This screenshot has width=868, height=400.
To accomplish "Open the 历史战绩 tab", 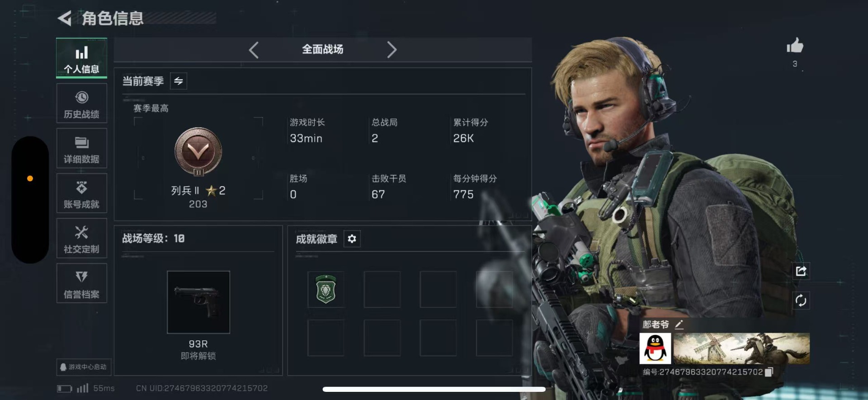I will [x=81, y=103].
